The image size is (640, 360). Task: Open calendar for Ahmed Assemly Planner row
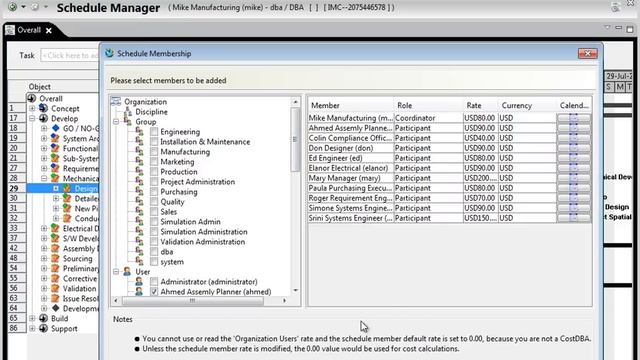tap(573, 128)
